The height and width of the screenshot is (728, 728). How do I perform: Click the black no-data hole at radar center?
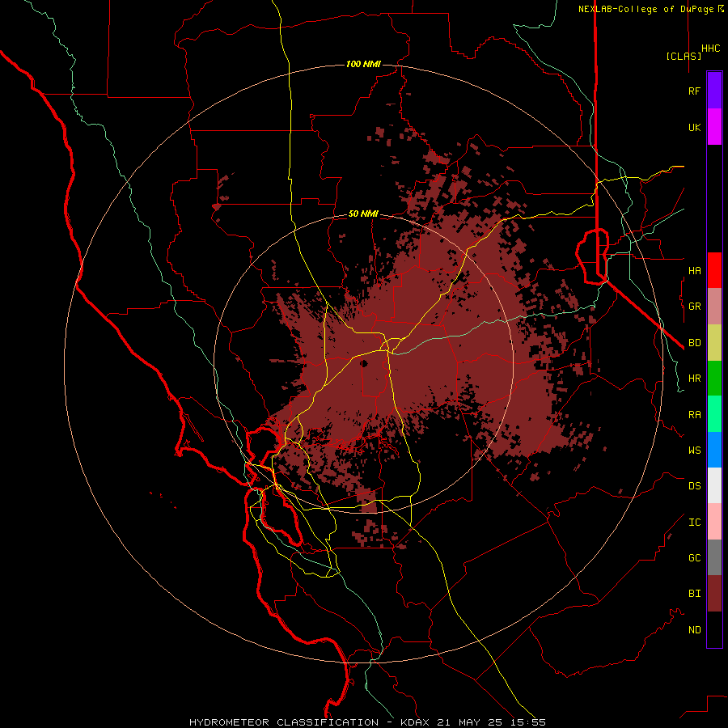[364, 363]
